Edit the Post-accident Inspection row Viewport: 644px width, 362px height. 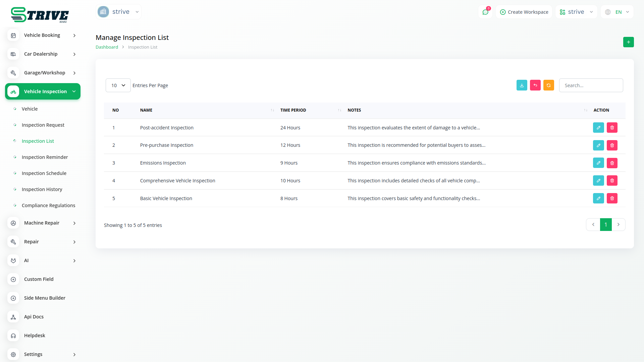(598, 128)
